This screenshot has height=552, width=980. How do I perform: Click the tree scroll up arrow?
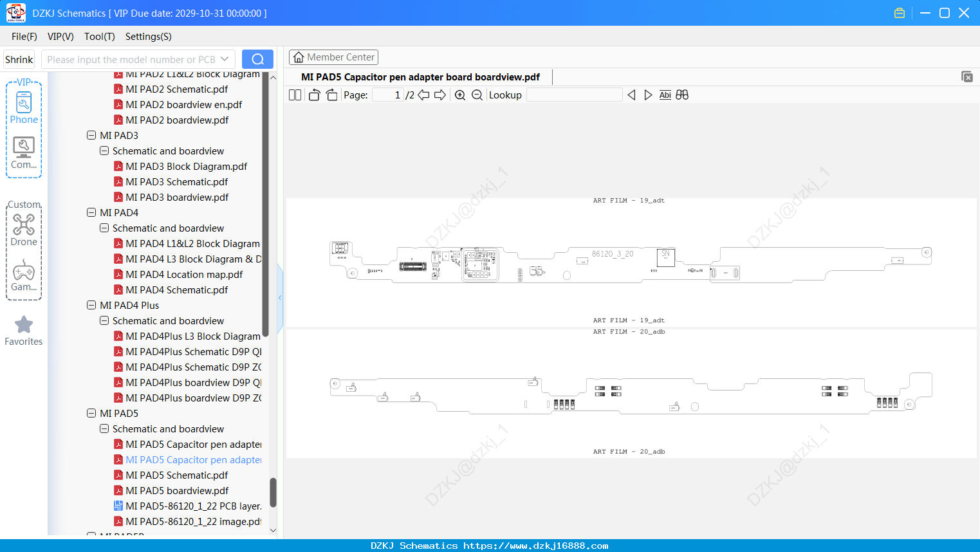pyautogui.click(x=273, y=77)
